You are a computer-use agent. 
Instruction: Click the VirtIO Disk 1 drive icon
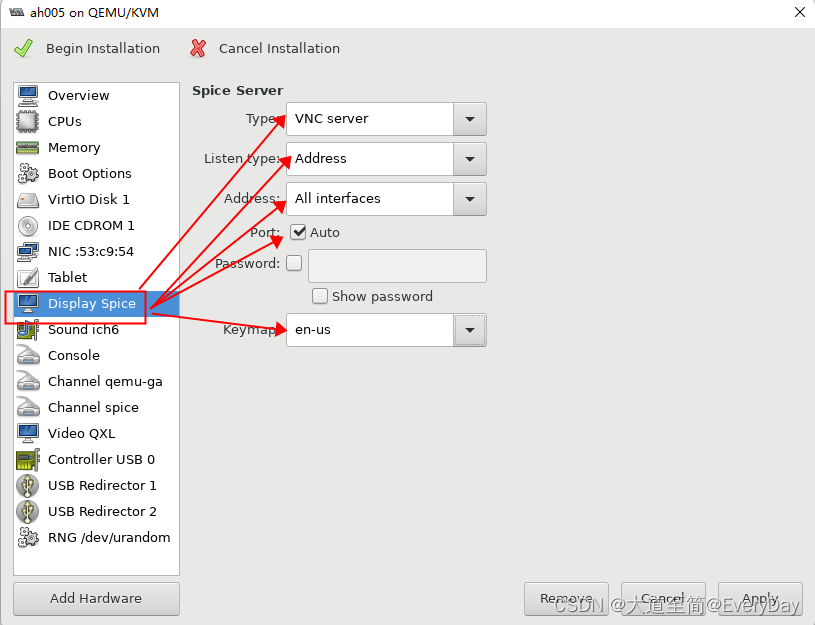click(x=28, y=200)
